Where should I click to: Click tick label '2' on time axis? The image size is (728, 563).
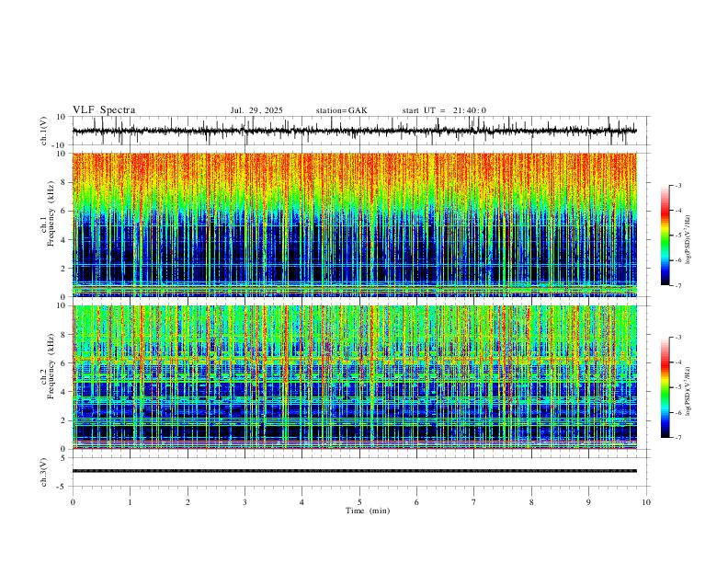[x=188, y=502]
